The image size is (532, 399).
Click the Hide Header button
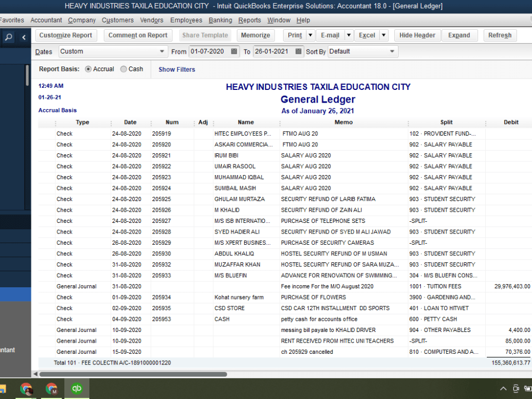[417, 35]
